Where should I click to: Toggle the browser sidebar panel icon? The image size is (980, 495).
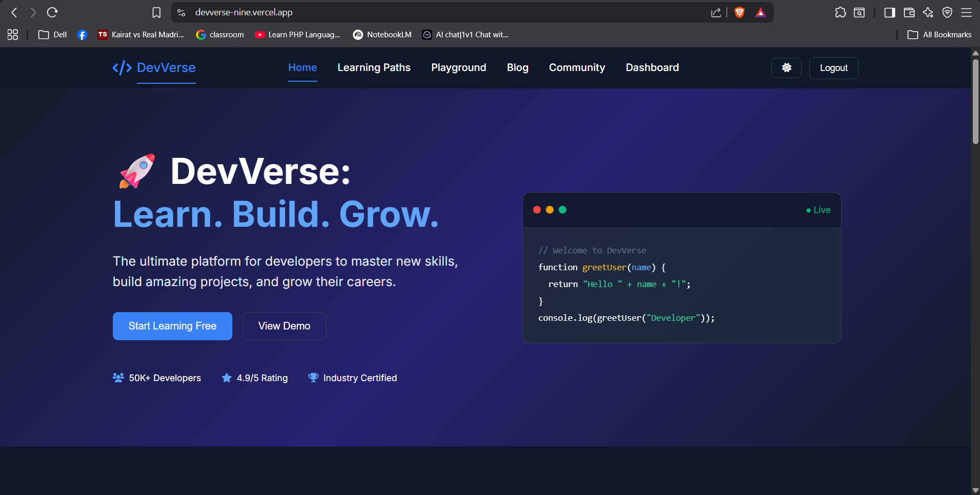coord(889,12)
